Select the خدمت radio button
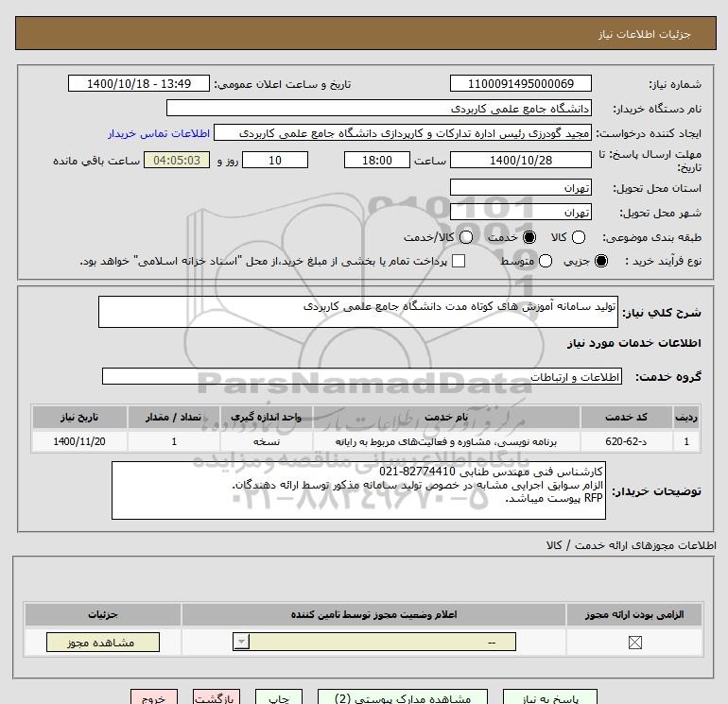This screenshot has width=728, height=704. (529, 237)
